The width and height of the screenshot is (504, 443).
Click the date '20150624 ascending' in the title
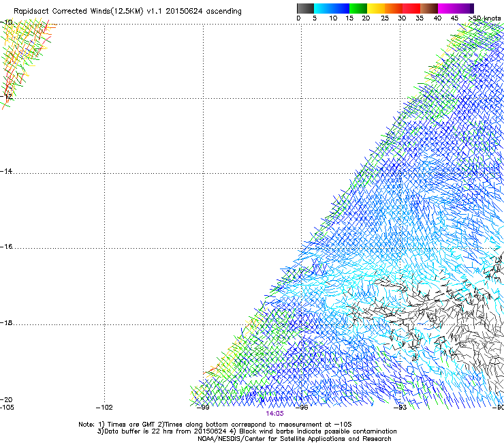click(x=204, y=11)
